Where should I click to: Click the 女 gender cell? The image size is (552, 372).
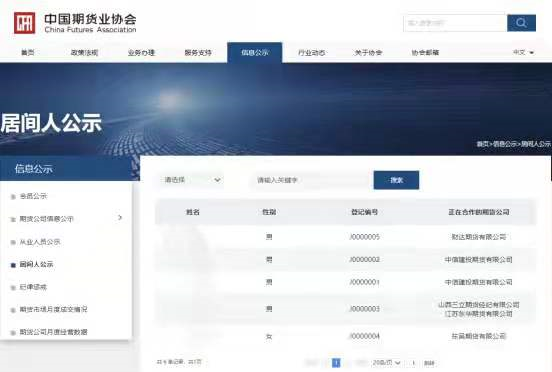(269, 337)
